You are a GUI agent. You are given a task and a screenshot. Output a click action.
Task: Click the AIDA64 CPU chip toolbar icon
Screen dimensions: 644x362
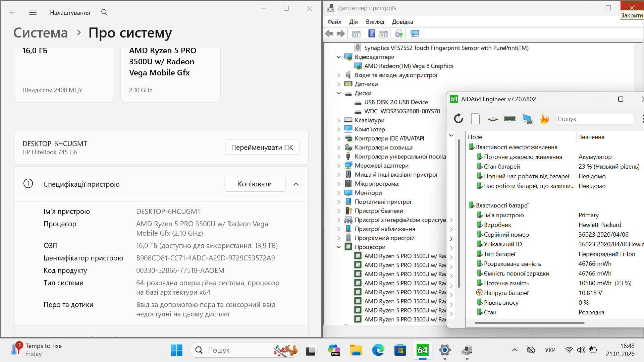(493, 119)
